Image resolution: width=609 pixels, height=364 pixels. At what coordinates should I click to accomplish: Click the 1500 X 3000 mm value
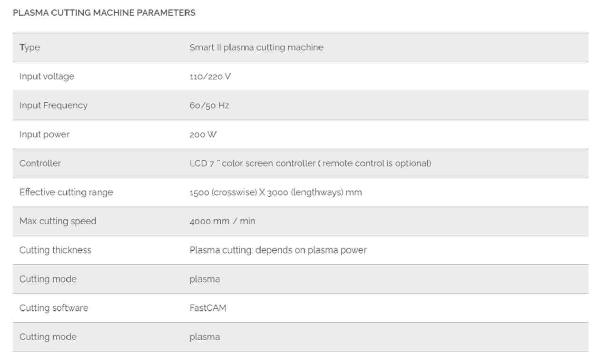275,192
